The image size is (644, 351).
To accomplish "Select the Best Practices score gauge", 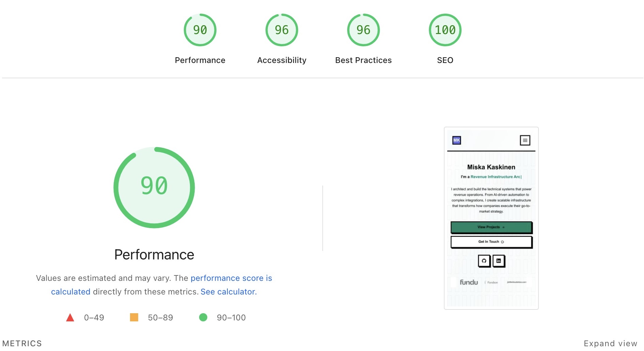I will click(363, 30).
